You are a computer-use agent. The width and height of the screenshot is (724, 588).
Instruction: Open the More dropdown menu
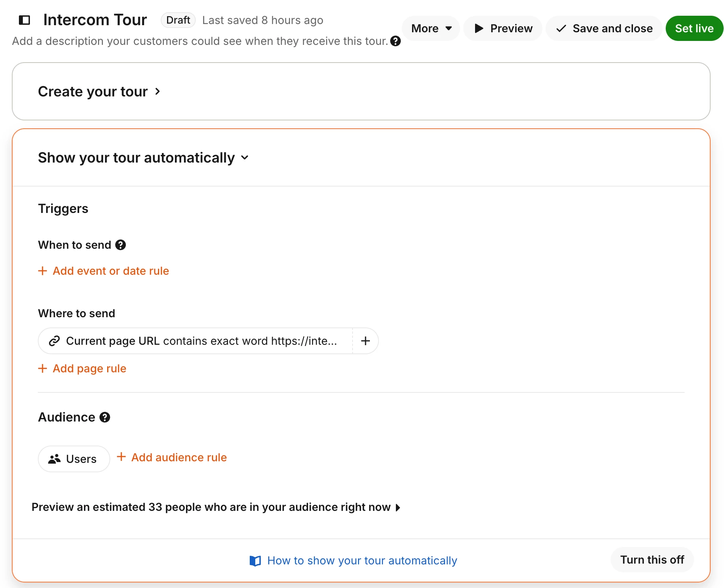tap(431, 28)
